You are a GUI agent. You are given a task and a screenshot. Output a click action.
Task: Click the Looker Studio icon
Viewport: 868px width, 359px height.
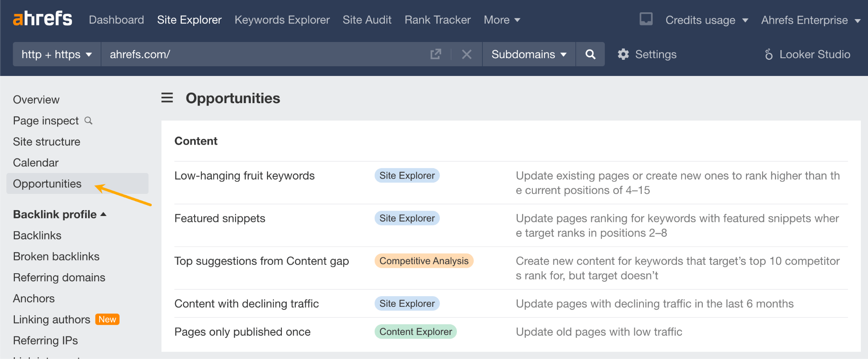coord(769,54)
